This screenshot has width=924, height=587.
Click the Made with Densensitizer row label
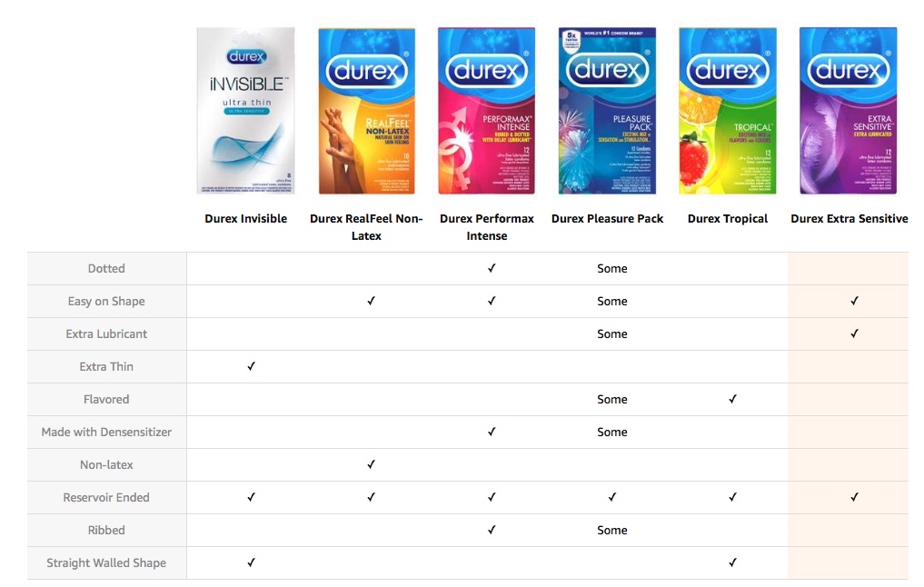click(106, 432)
